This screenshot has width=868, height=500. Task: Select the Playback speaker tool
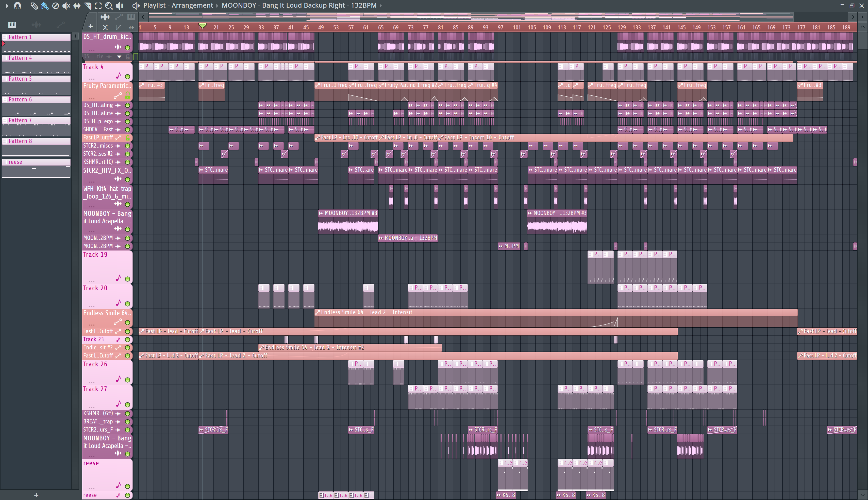(x=119, y=6)
